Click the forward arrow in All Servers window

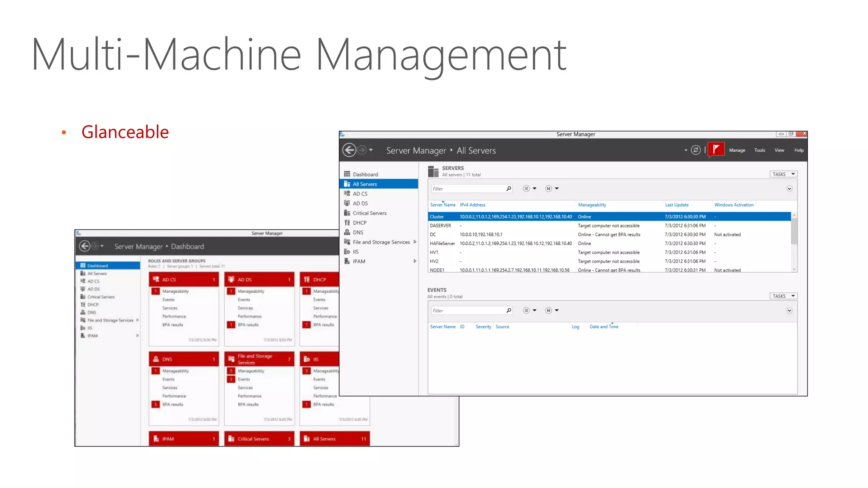tap(362, 150)
